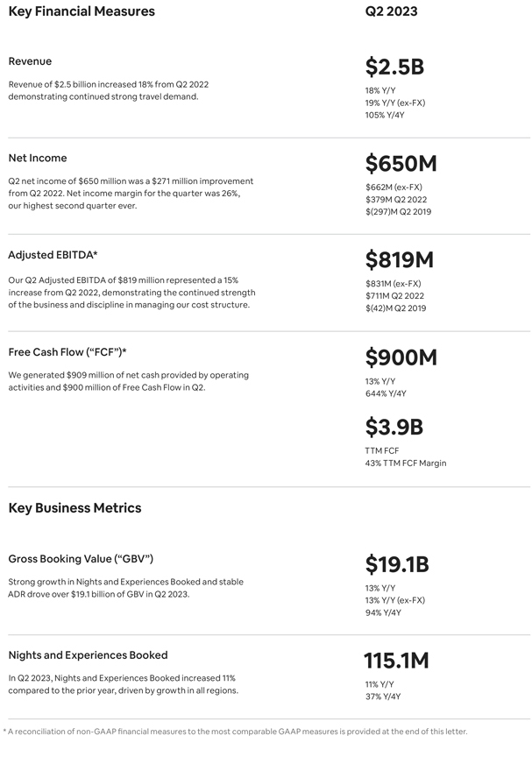Viewport: 532px width, 771px height.
Task: Click the $19.1B GBV figure
Action: (397, 564)
